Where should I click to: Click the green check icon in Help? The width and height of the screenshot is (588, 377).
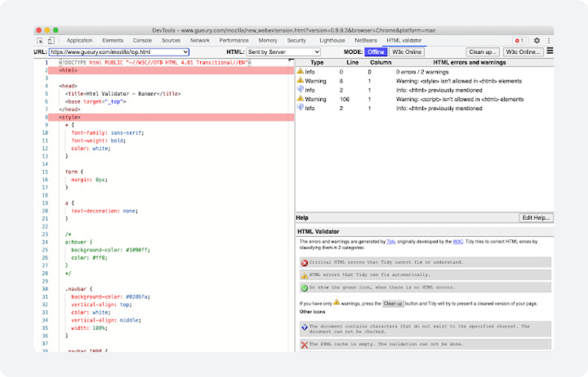(304, 288)
